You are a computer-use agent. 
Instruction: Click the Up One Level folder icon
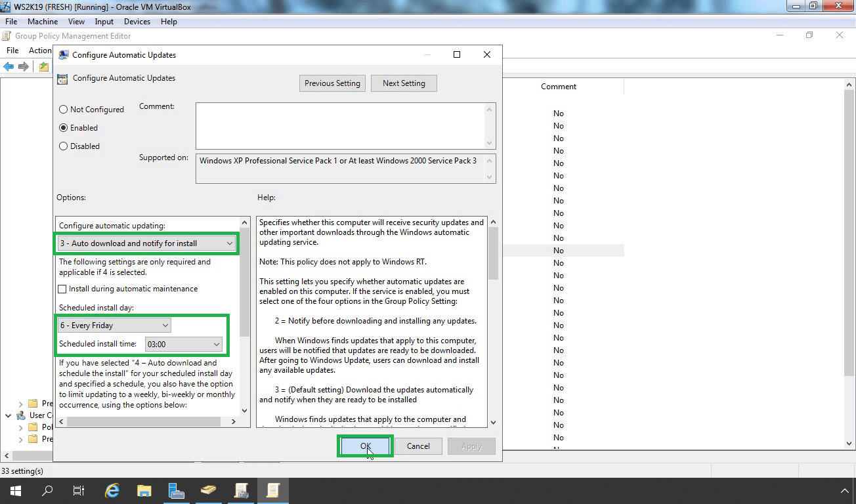[44, 66]
